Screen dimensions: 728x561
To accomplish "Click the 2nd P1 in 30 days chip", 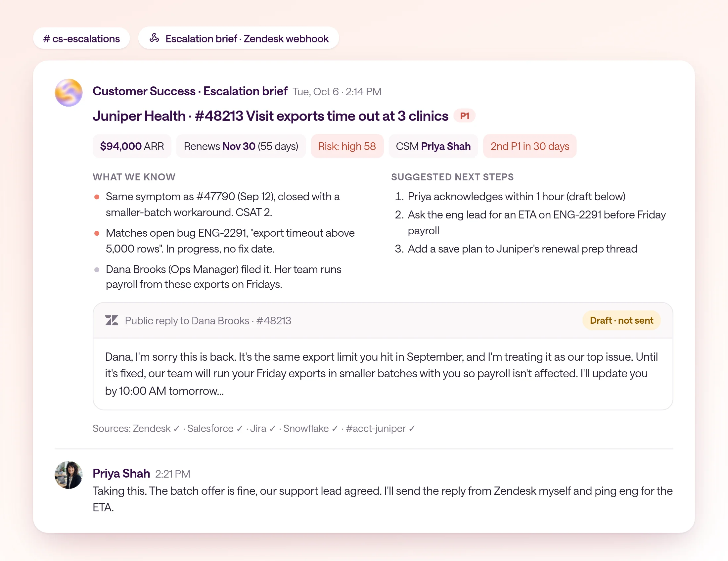I will pos(530,146).
